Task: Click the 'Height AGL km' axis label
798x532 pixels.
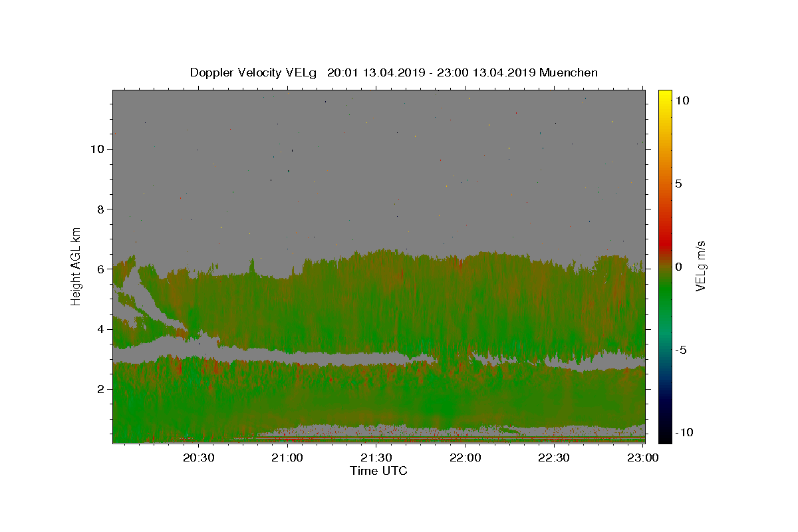Action: click(x=76, y=265)
